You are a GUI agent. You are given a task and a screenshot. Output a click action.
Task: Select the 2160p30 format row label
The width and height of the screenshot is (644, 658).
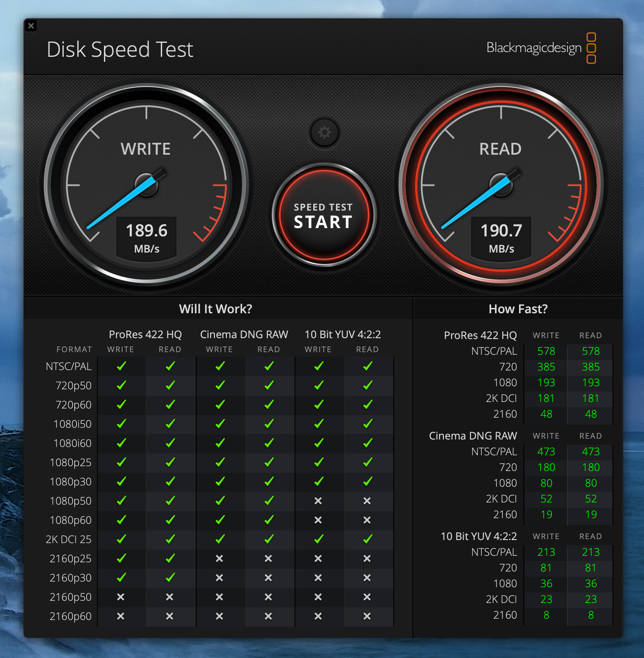pos(71,578)
